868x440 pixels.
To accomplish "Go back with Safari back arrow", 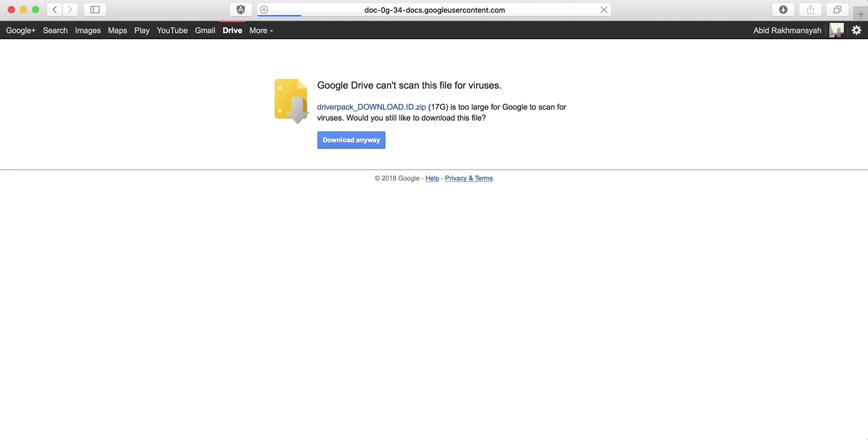I will tap(55, 10).
